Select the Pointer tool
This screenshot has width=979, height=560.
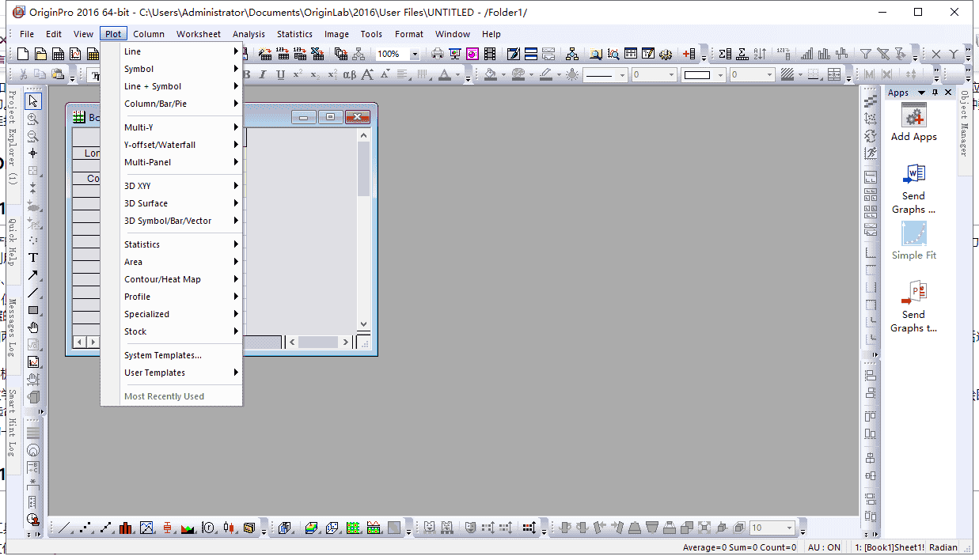click(x=33, y=101)
